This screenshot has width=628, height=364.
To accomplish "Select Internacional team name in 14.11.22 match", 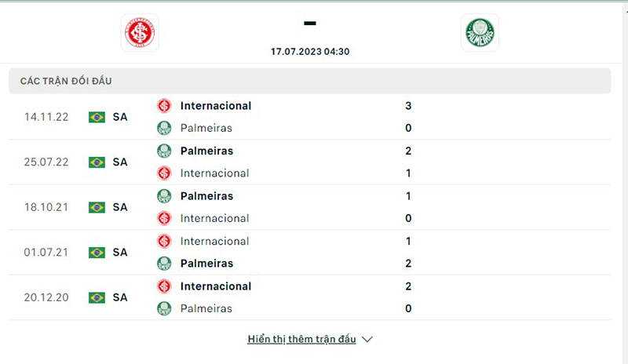I will (x=216, y=106).
